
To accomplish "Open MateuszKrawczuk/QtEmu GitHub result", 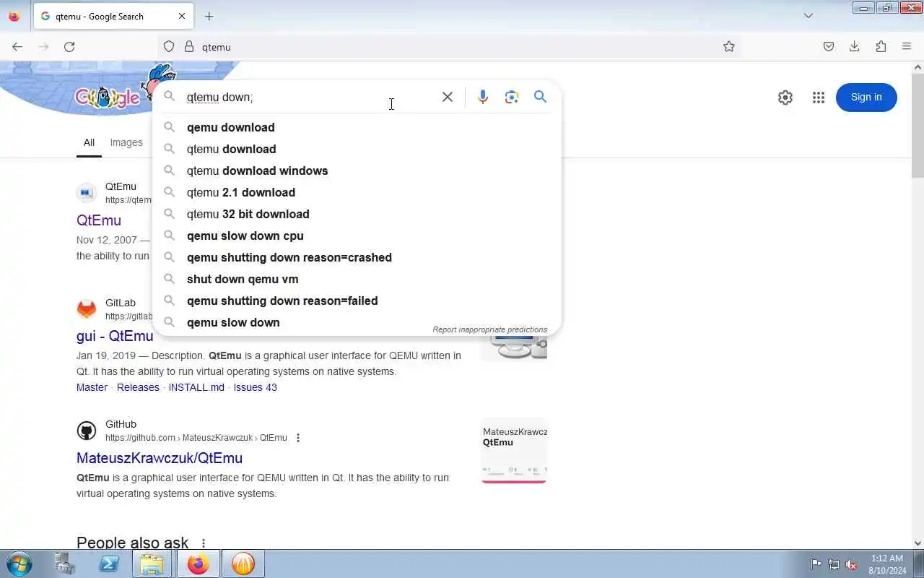I will [160, 458].
